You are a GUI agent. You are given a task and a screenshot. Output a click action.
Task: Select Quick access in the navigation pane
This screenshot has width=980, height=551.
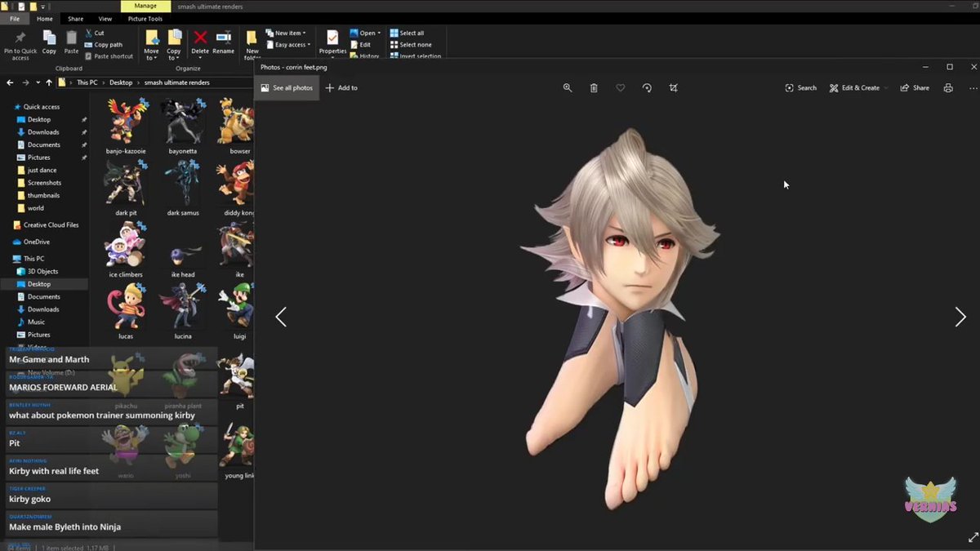(x=41, y=107)
